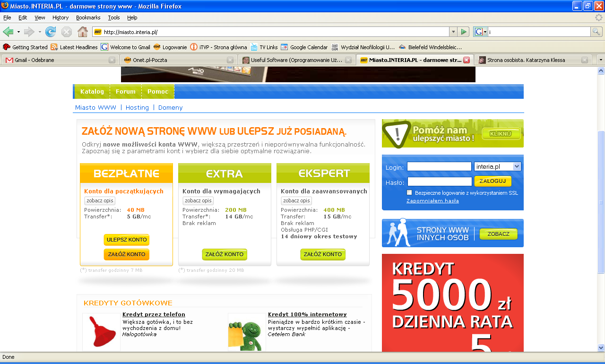Open the Tools menu
The image size is (605, 364).
click(x=114, y=17)
